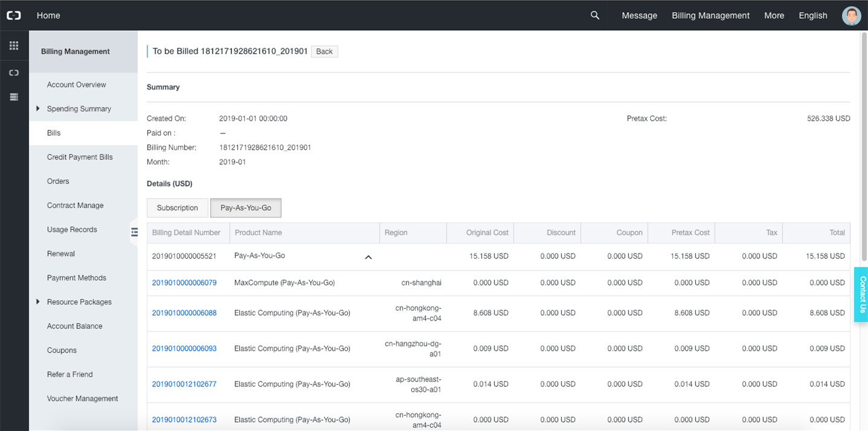Click the Created On date 2019-01-01 00:00:00

253,118
